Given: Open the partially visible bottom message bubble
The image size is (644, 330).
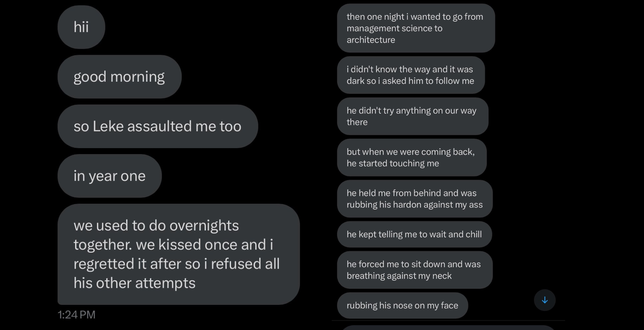Looking at the screenshot, I should (448, 327).
